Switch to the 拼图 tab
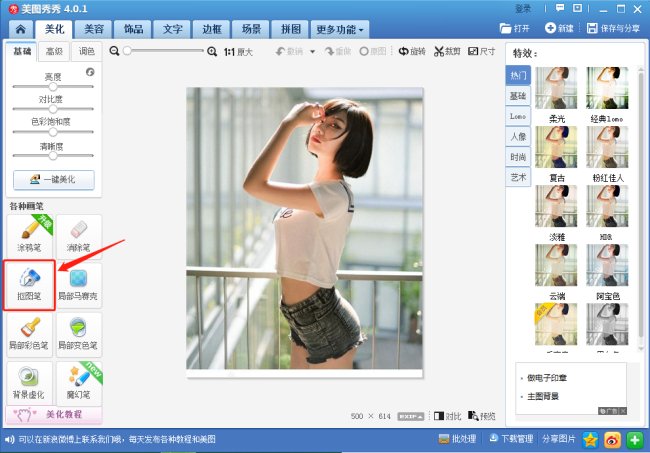The width and height of the screenshot is (650, 453). point(291,29)
